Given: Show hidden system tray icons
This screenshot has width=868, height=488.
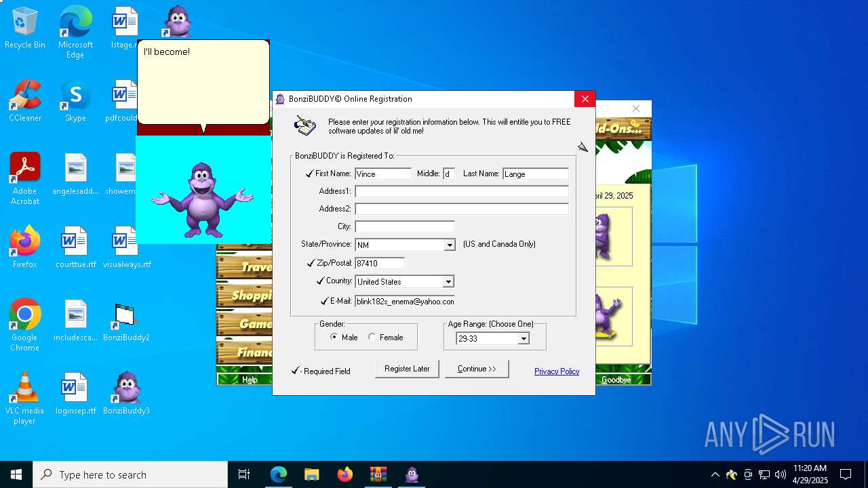Looking at the screenshot, I should [715, 474].
